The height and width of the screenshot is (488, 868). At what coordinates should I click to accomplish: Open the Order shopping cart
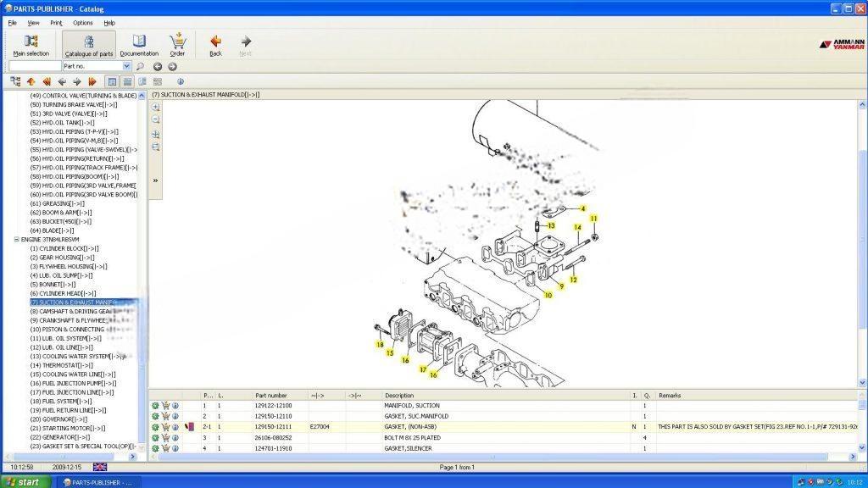coord(177,44)
